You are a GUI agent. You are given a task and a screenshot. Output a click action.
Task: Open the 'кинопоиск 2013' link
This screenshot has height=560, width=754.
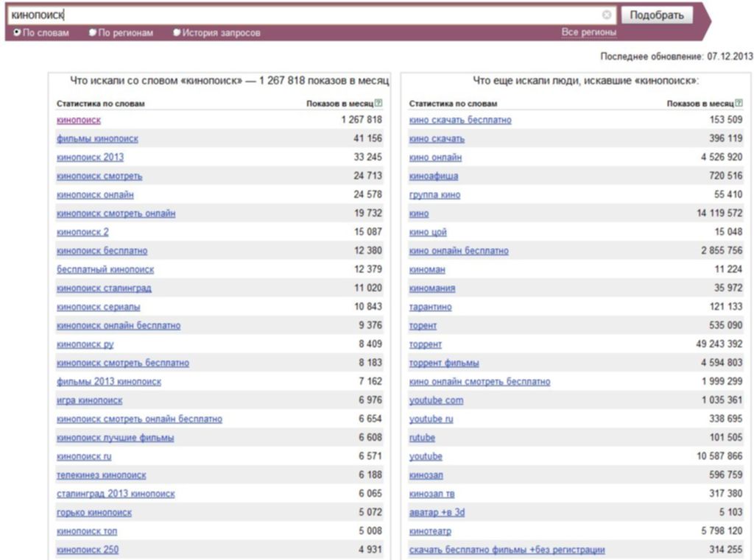tap(90, 157)
